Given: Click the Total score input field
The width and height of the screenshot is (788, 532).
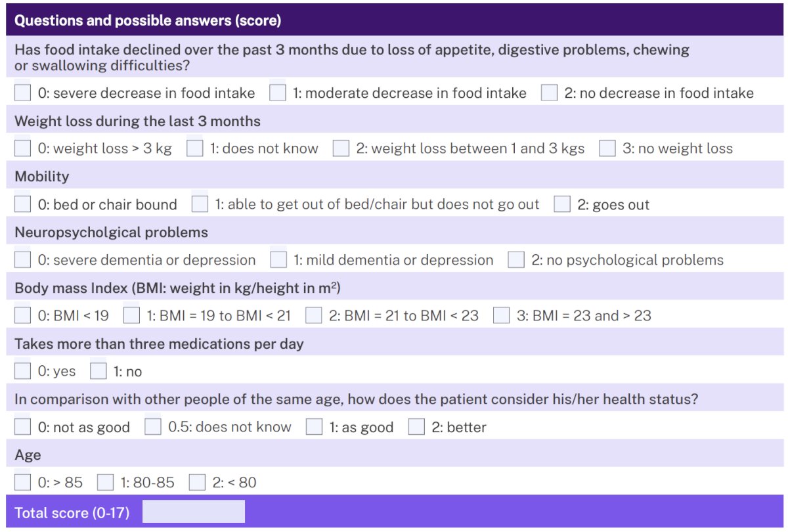Looking at the screenshot, I should click(x=194, y=512).
